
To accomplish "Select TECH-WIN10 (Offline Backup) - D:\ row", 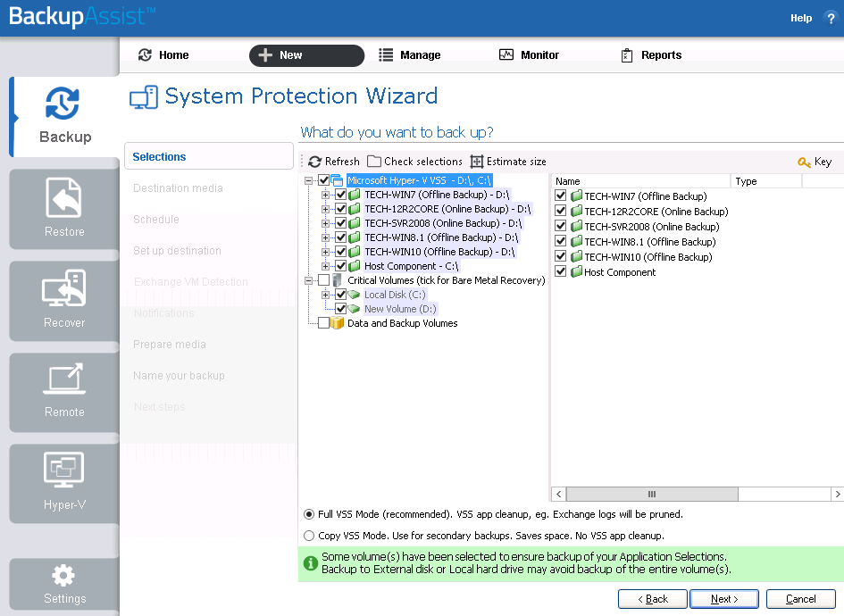I will 439,252.
